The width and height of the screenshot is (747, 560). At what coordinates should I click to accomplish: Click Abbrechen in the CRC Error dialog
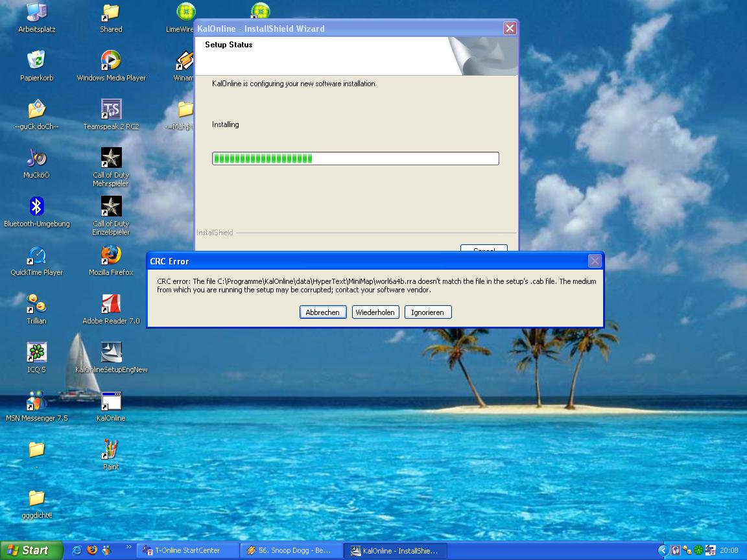point(322,312)
